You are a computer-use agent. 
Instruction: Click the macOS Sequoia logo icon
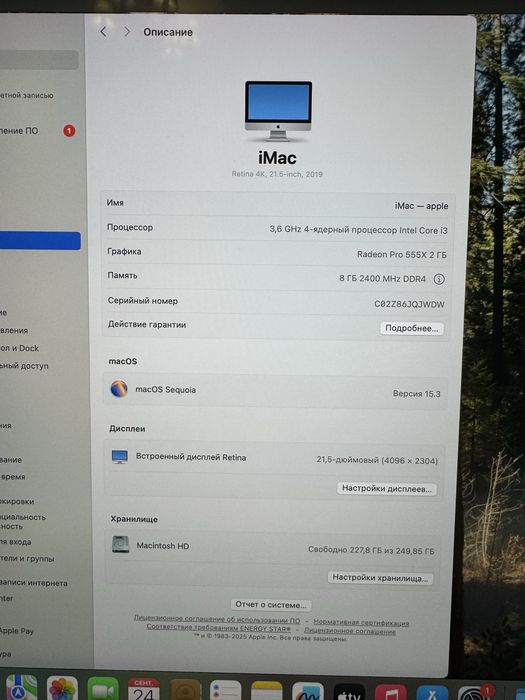[119, 388]
